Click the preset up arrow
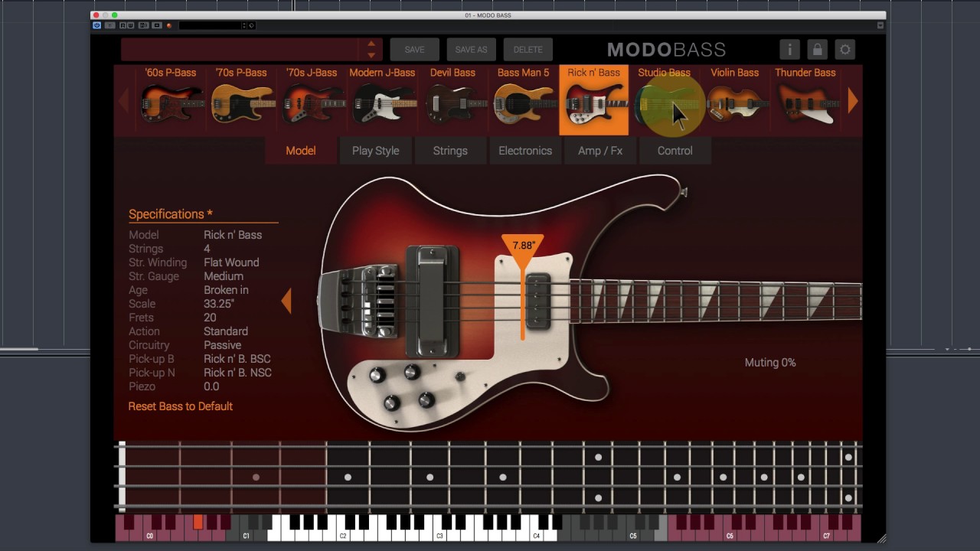 [371, 44]
